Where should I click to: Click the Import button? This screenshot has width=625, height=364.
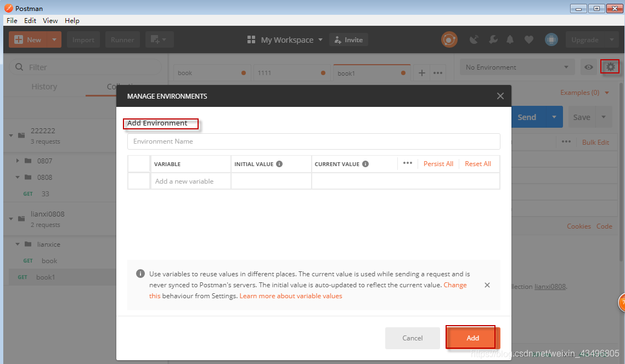pos(83,40)
